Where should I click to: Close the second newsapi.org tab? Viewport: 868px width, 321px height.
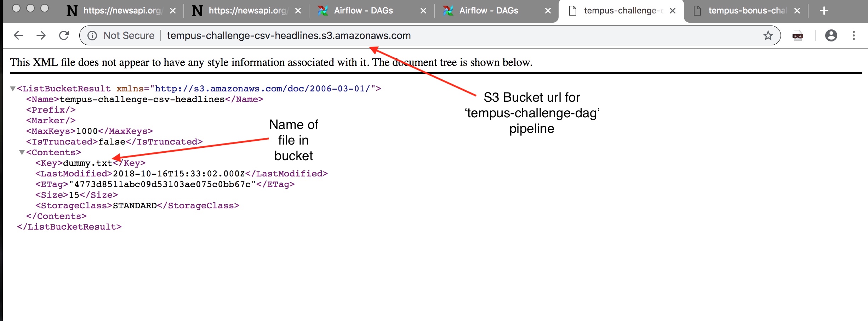[x=298, y=11]
